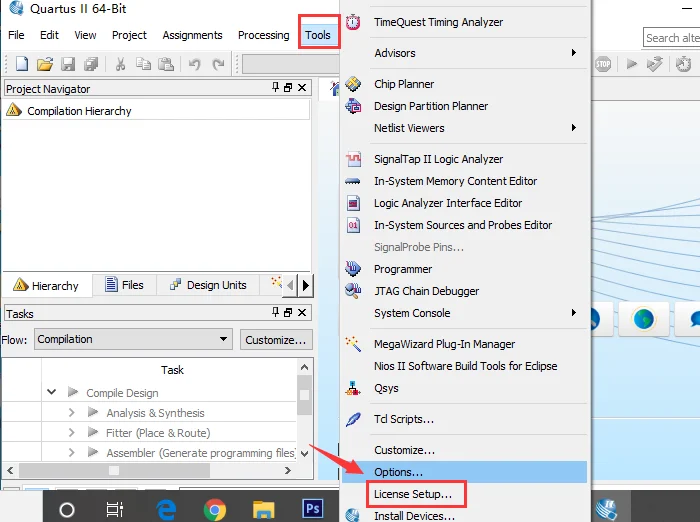Screen dimensions: 700x522
Task: Launch the Programmer tool
Action: coord(465,269)
